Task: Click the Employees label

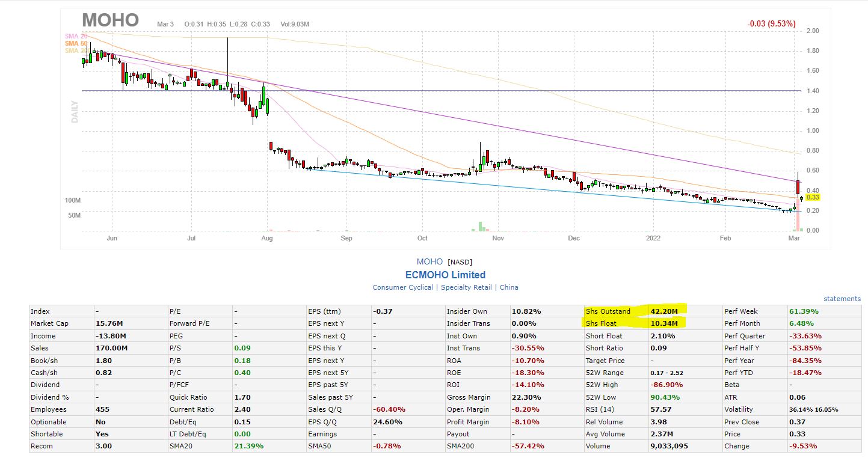Action: click(x=49, y=409)
